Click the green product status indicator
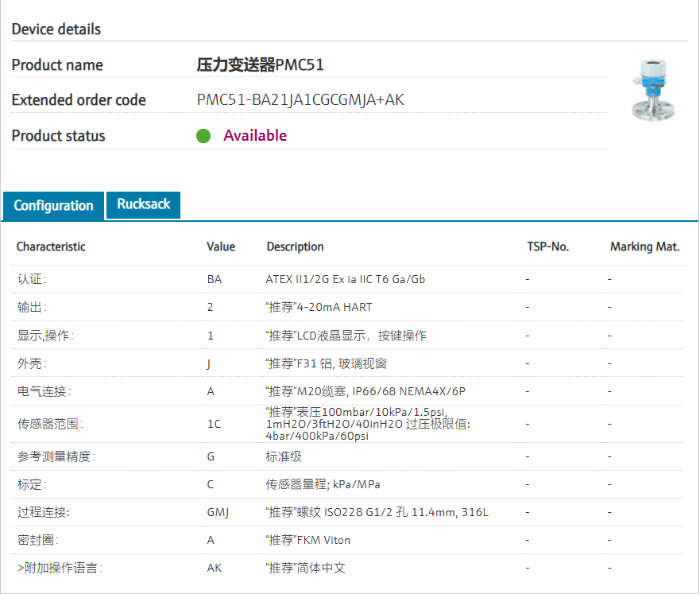700x594 pixels. point(203,136)
